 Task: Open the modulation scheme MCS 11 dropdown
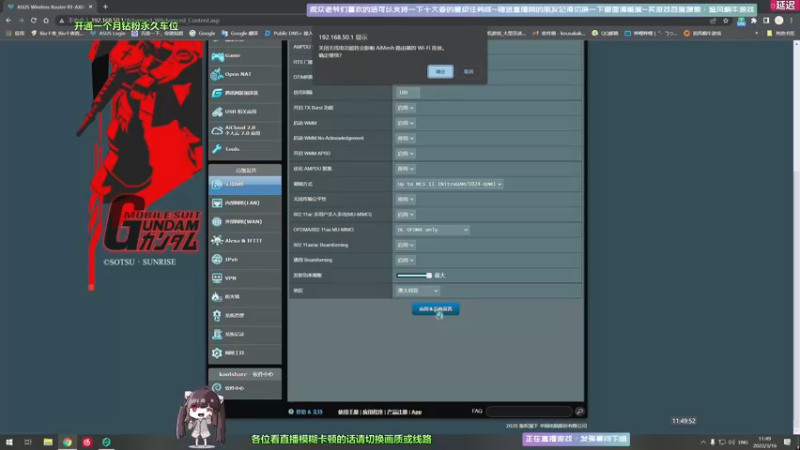[x=449, y=184]
